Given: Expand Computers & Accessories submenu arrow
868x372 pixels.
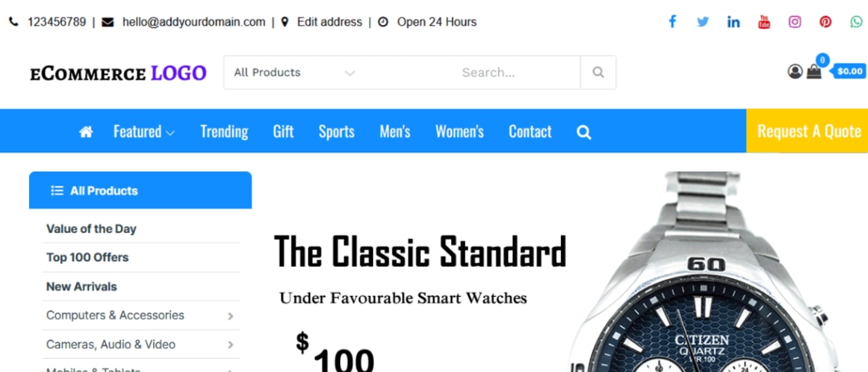Looking at the screenshot, I should click(231, 316).
